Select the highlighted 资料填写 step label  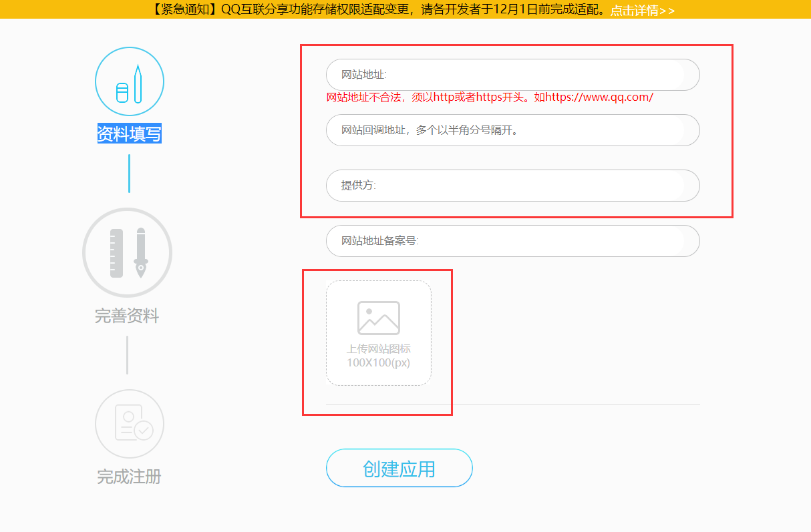coord(129,134)
